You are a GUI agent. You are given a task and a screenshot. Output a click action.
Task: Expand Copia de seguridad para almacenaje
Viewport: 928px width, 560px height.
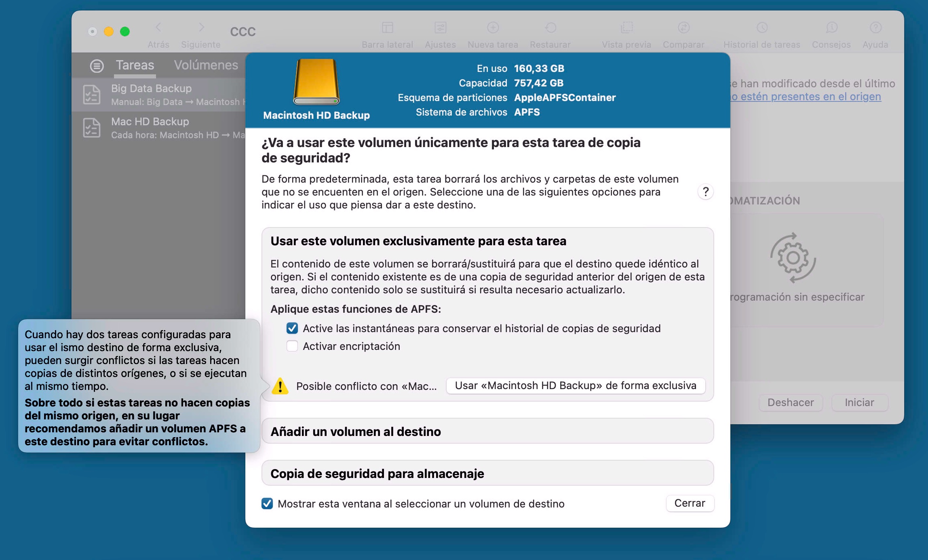[x=487, y=473]
